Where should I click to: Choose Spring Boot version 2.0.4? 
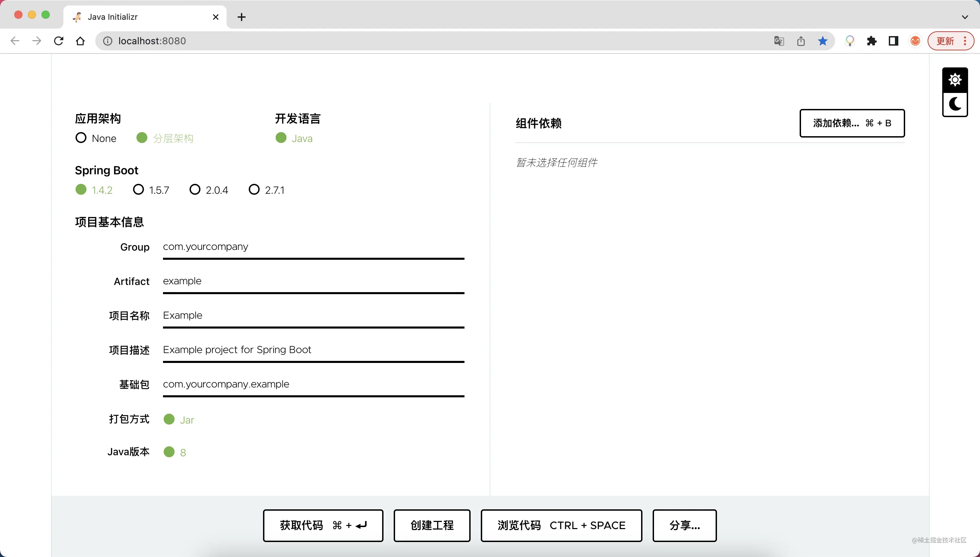click(x=209, y=190)
